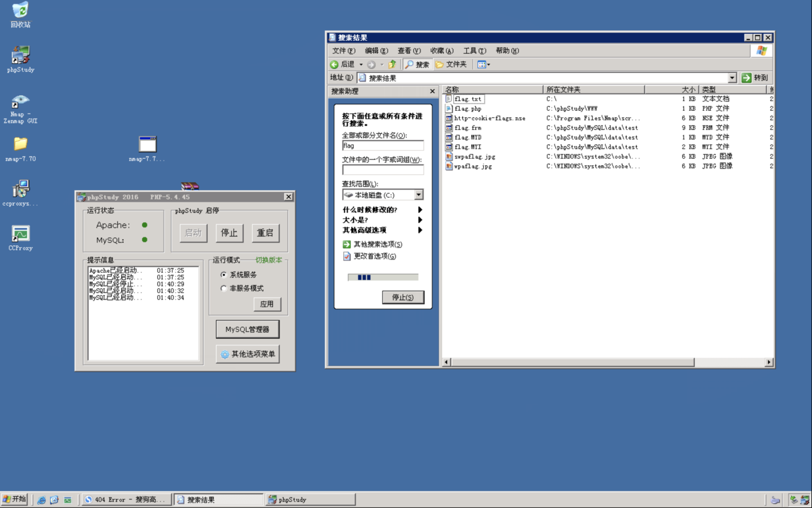Viewport: 812px width, 508px height.
Task: Open the Favorites menu
Action: coord(441,50)
